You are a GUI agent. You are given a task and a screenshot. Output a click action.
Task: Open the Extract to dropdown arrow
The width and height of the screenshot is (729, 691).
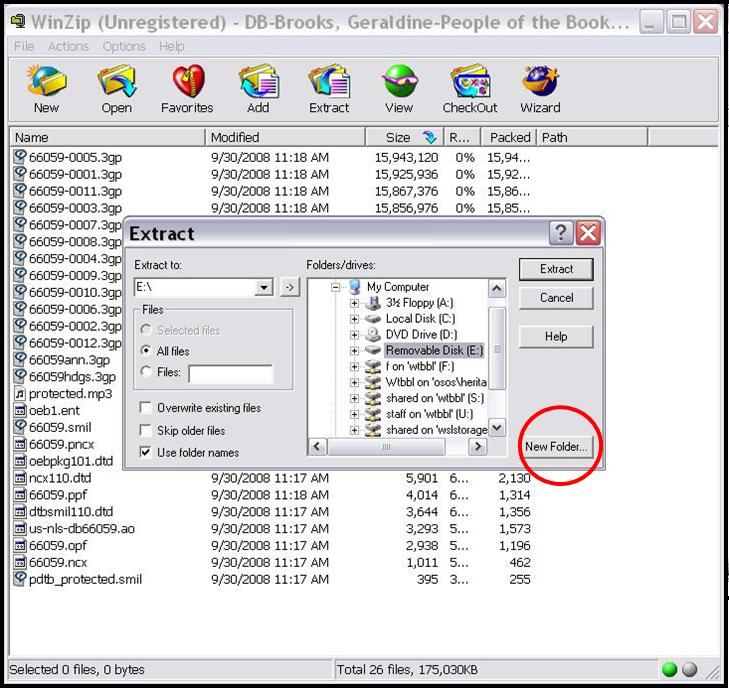coord(264,287)
